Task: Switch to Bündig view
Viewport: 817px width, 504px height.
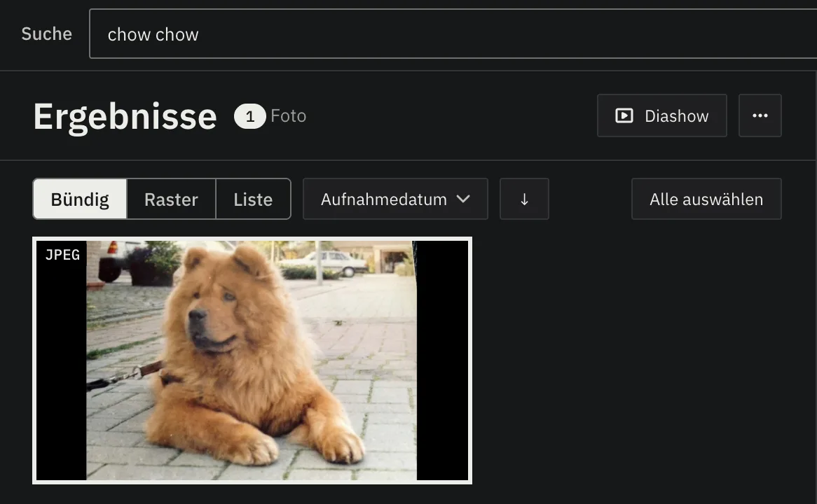Action: (80, 199)
